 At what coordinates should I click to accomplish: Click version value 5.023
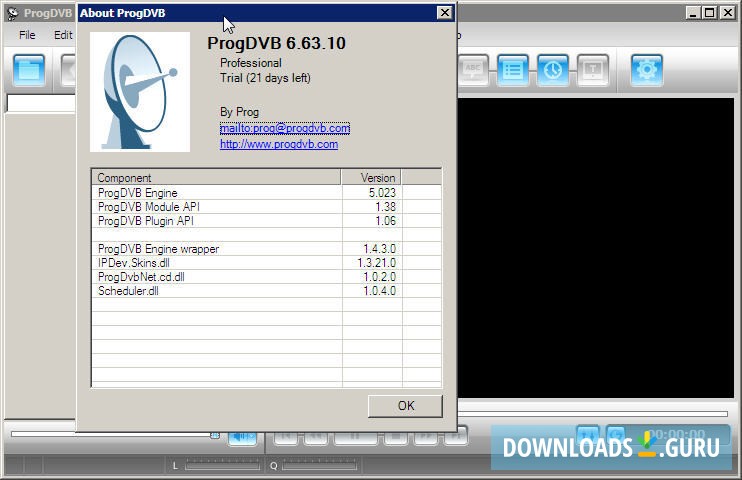382,193
